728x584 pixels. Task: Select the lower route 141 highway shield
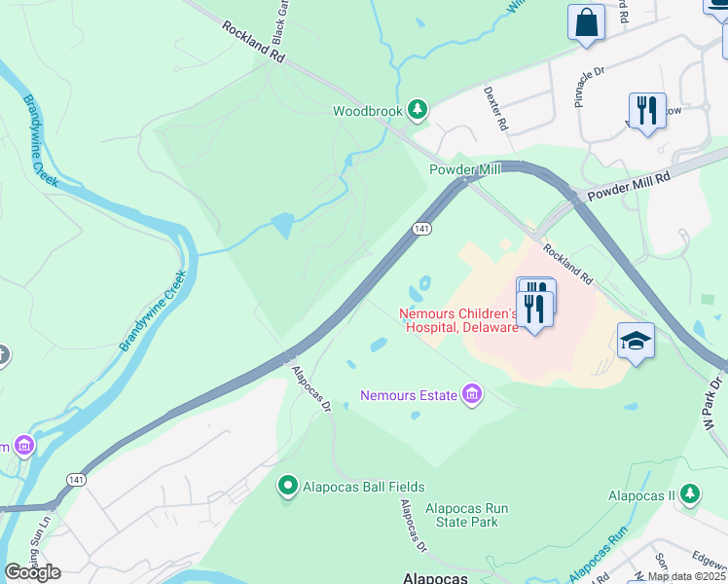pyautogui.click(x=76, y=480)
